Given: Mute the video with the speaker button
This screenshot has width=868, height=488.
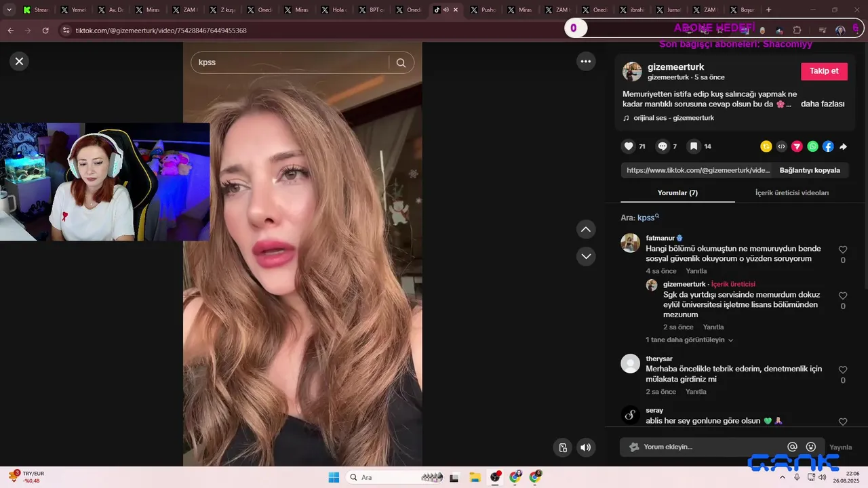Looking at the screenshot, I should click(586, 447).
